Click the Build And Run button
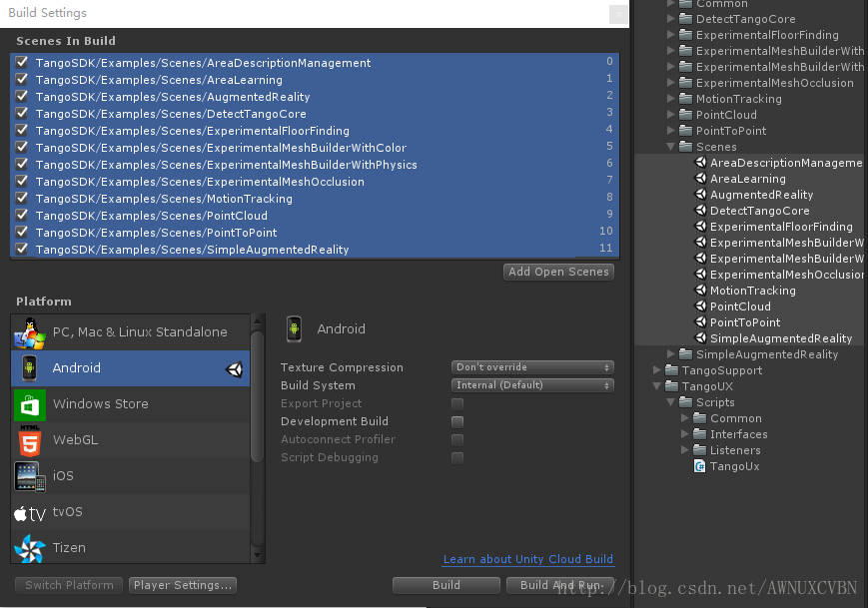Screen dimensions: 868x608 pos(560,585)
